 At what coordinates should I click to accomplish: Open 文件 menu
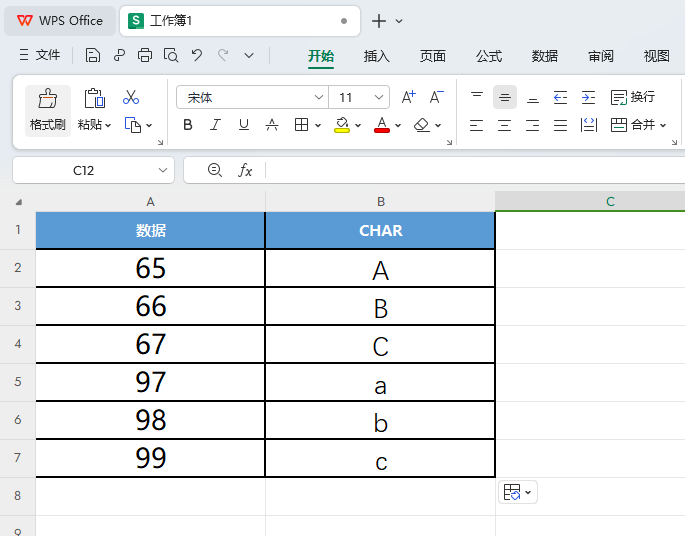(40, 55)
